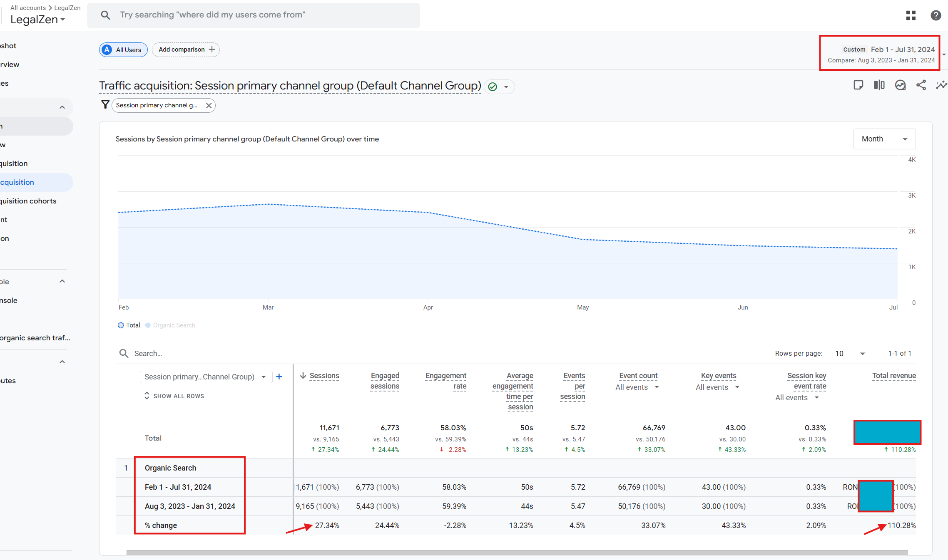Click the customize report note icon

click(858, 85)
